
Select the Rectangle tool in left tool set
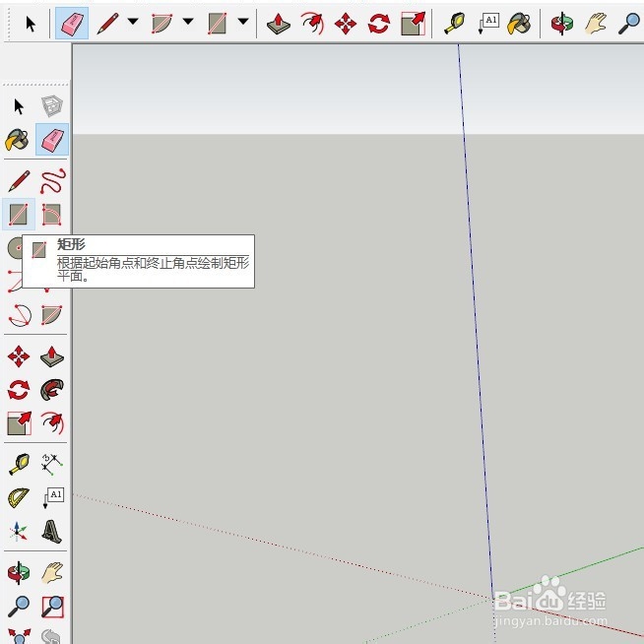tap(19, 214)
